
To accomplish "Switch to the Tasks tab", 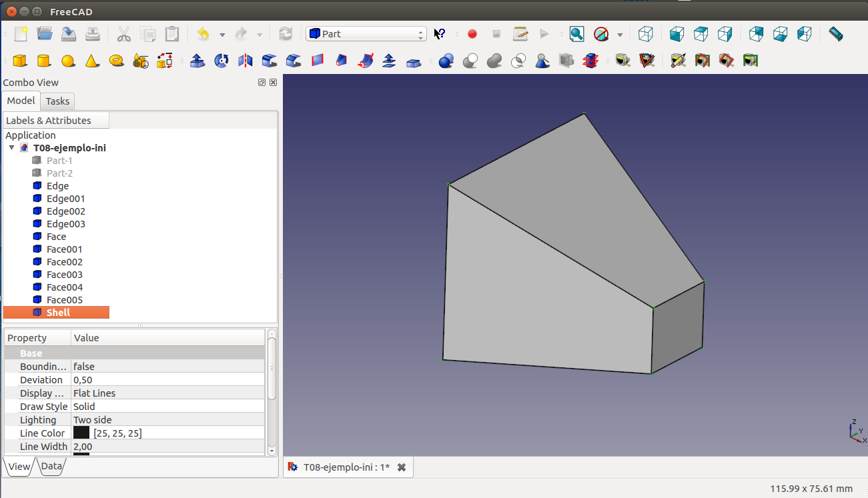I will pos(57,101).
